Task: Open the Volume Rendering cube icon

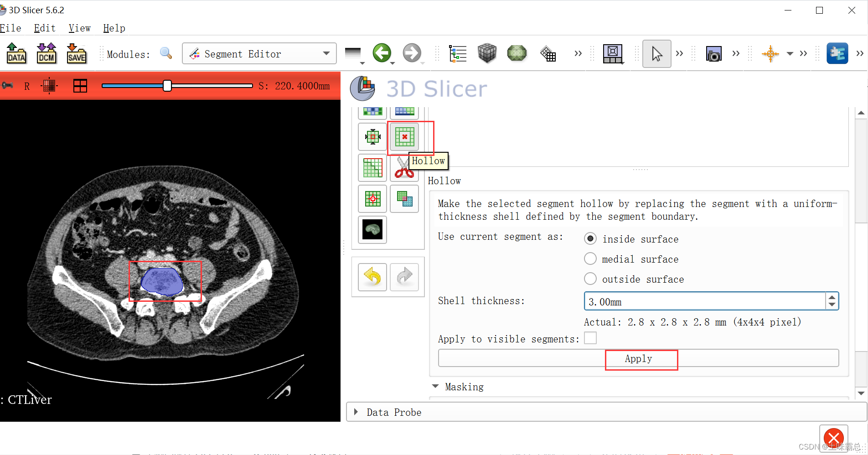Action: (487, 53)
